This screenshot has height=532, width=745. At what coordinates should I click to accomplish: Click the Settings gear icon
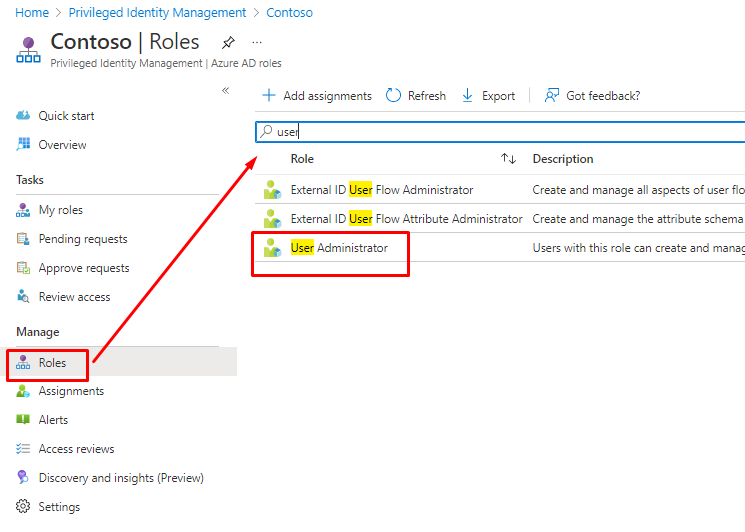click(x=24, y=507)
